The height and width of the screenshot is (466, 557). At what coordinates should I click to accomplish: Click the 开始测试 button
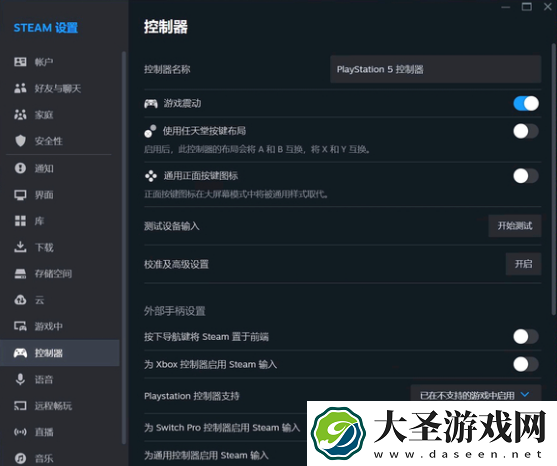515,226
